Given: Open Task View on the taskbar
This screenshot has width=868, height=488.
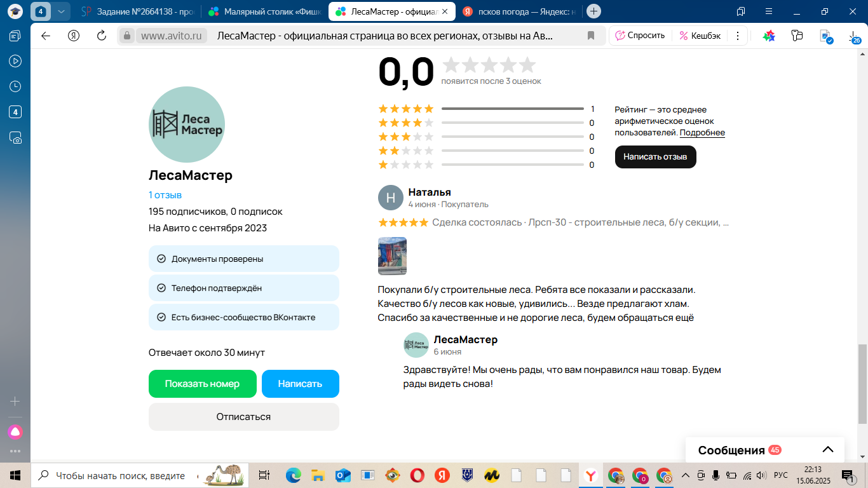Looking at the screenshot, I should click(x=265, y=475).
